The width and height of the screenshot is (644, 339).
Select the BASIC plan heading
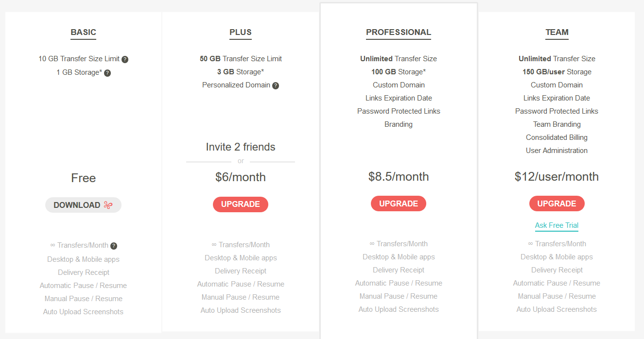[83, 33]
